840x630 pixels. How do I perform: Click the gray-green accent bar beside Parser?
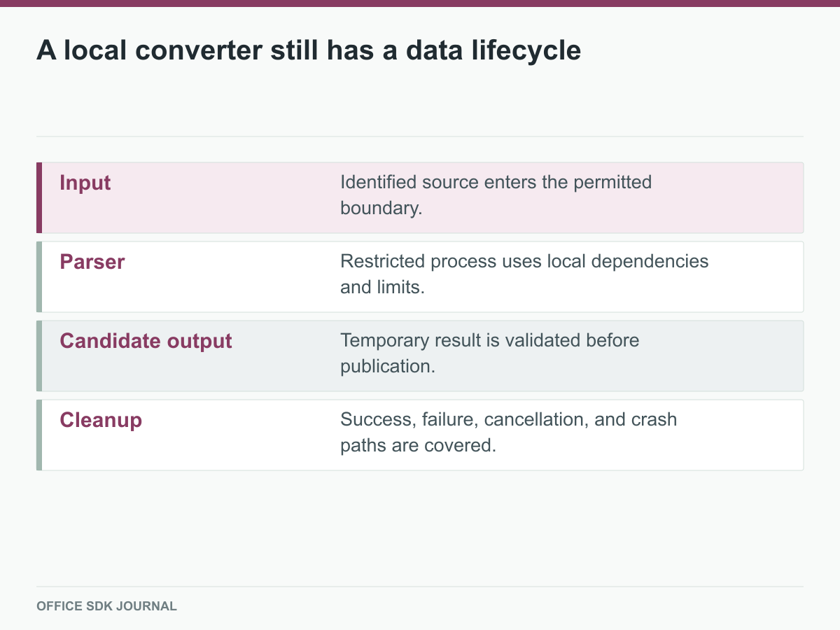point(39,276)
